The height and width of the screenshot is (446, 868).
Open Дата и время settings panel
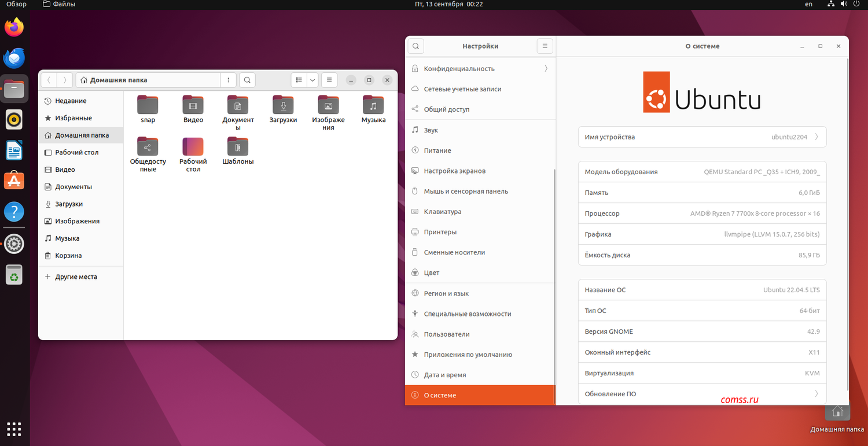[480, 375]
